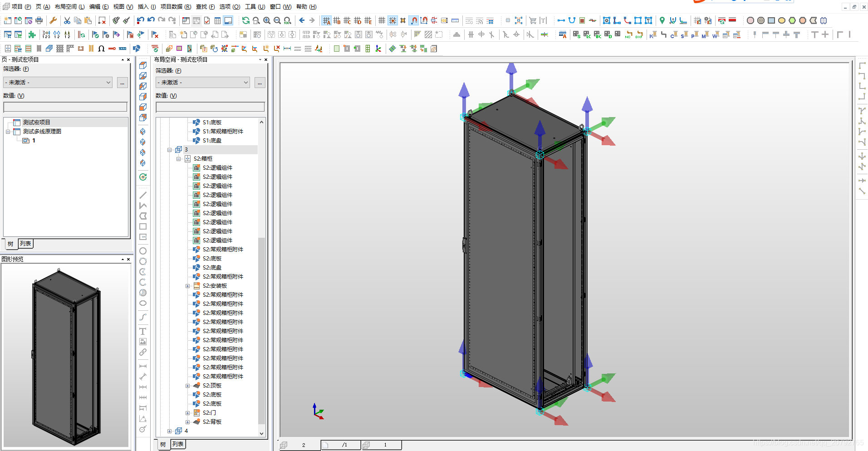868x451 pixels.
Task: Switch to the 列表 tab in the 布局空间 navigator
Action: 178,444
